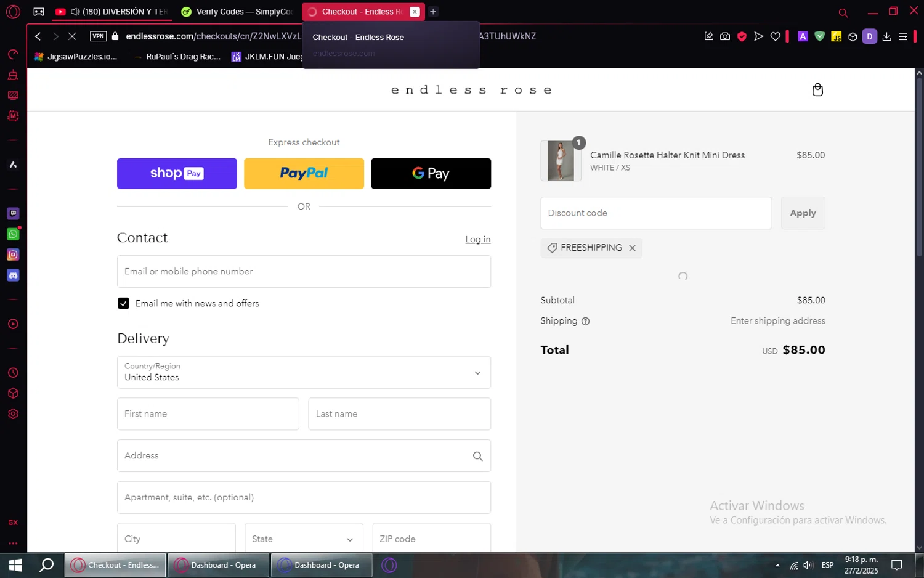Click the VPN badge
Screen dimensions: 924x578
coord(98,36)
